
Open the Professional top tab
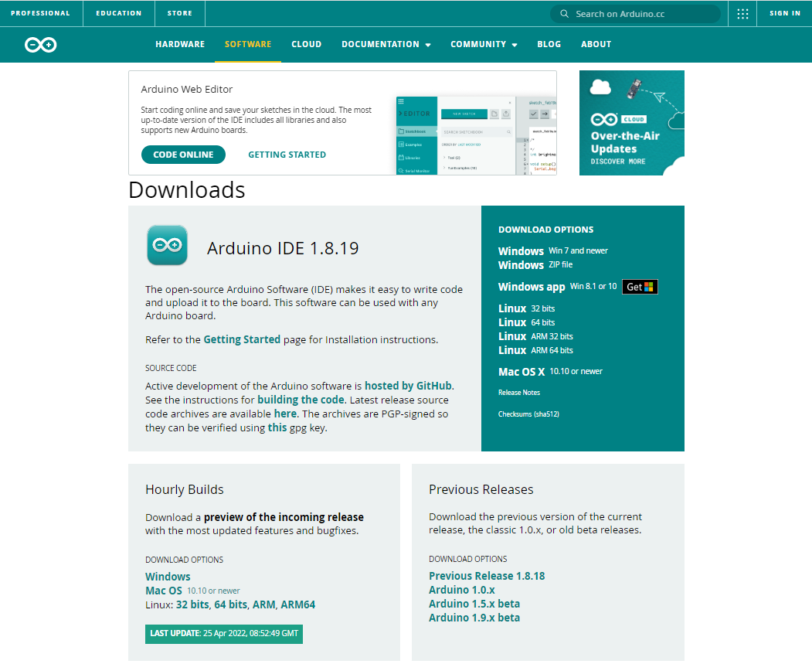click(40, 13)
